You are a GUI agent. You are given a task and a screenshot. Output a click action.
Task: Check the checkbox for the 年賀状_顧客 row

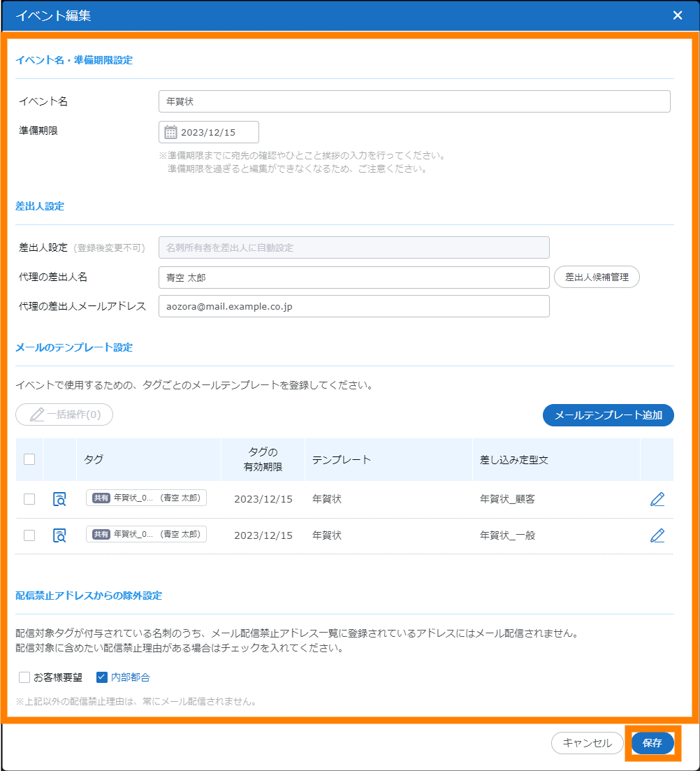(x=29, y=499)
